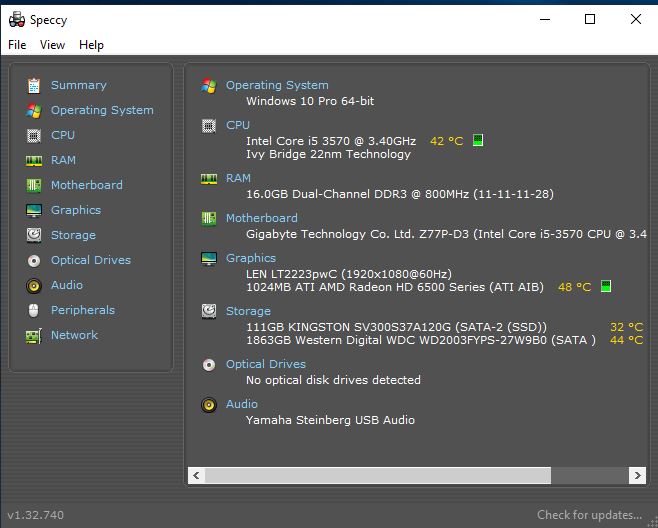Click the Storage drive icon in summary pane
Viewport: 658px width, 528px height.
tap(209, 311)
